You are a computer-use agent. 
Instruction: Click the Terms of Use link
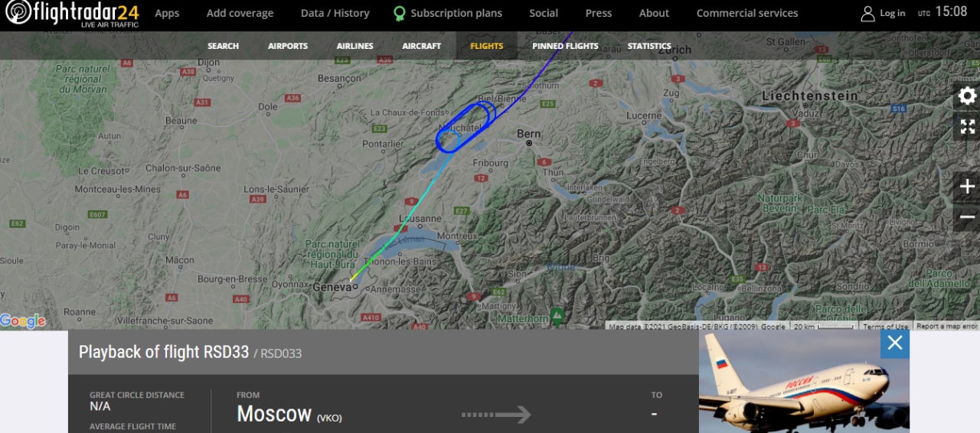tap(886, 327)
